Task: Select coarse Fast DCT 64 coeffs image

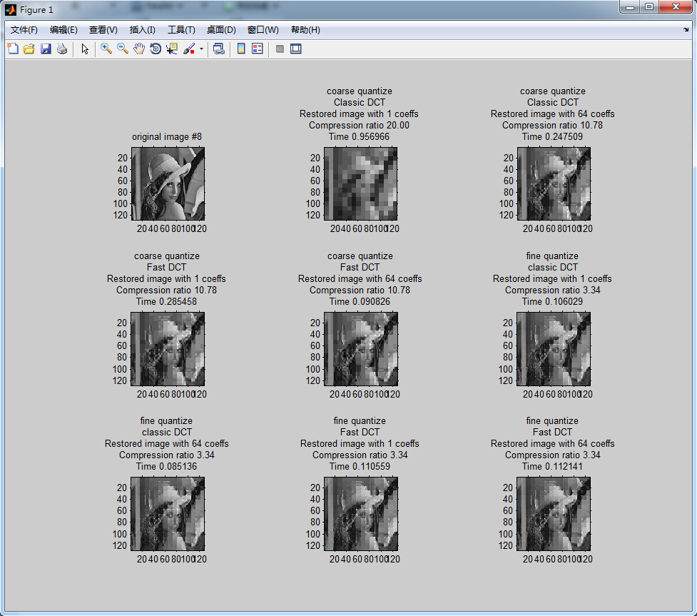Action: tap(361, 349)
